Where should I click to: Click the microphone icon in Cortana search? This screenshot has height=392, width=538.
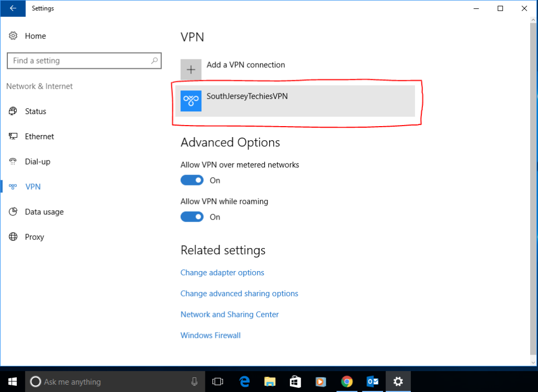(x=194, y=381)
